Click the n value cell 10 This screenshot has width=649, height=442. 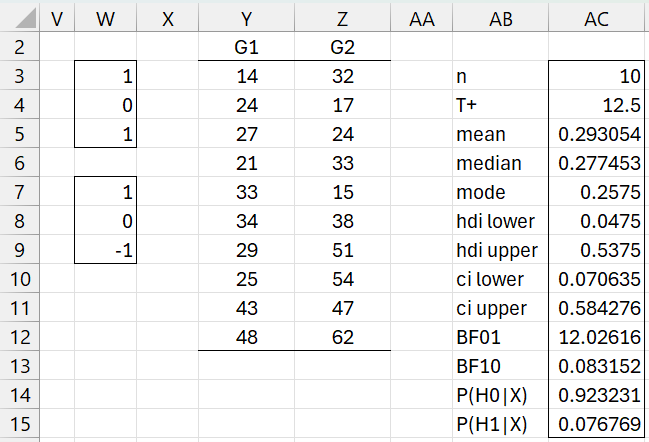click(597, 76)
